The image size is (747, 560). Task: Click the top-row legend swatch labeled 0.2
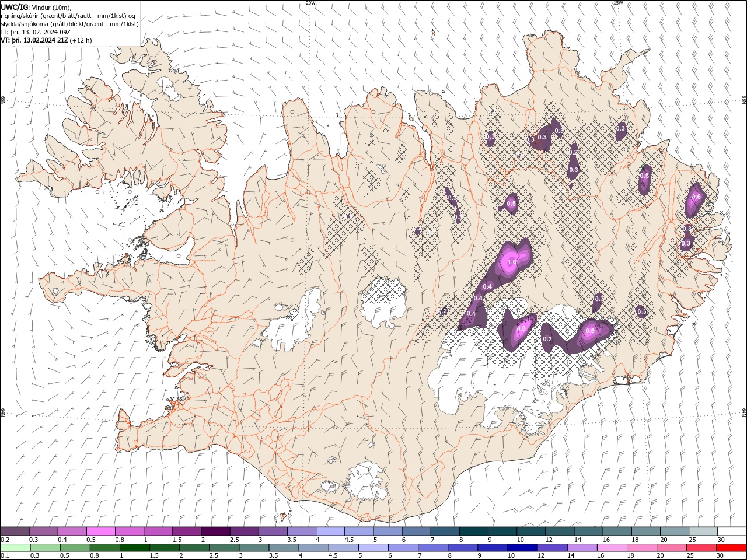coord(15,531)
